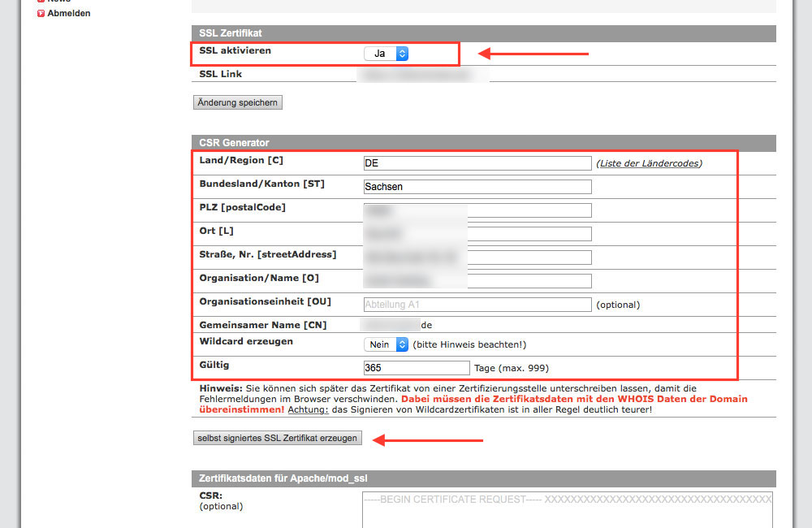Click the SSL Zertifikat section header

pyautogui.click(x=484, y=33)
